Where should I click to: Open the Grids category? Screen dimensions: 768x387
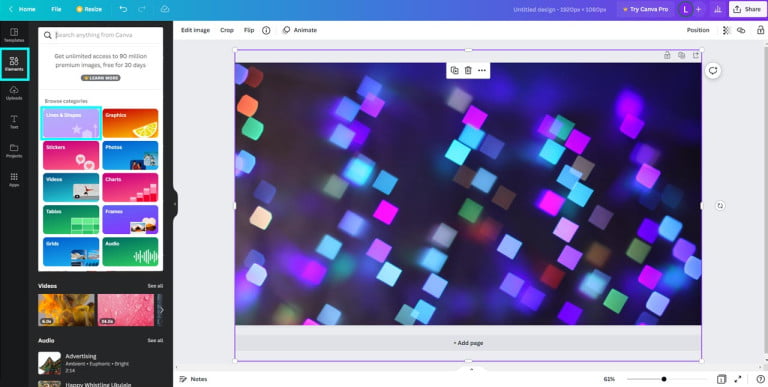[71, 252]
